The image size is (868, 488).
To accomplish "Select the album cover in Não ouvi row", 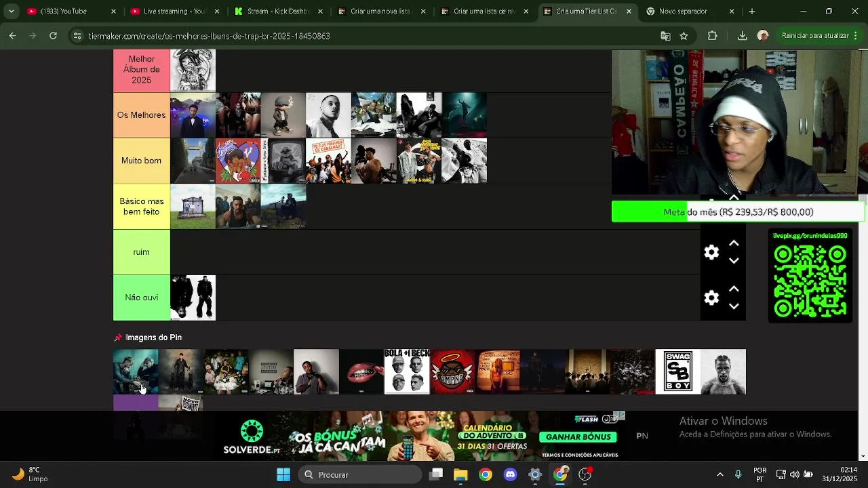I will click(x=193, y=298).
